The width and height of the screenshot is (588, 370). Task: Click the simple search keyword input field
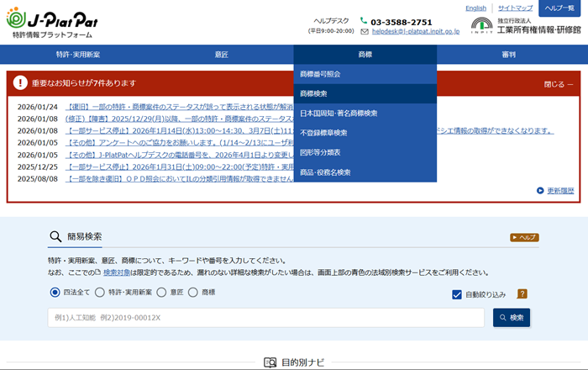pos(266,318)
